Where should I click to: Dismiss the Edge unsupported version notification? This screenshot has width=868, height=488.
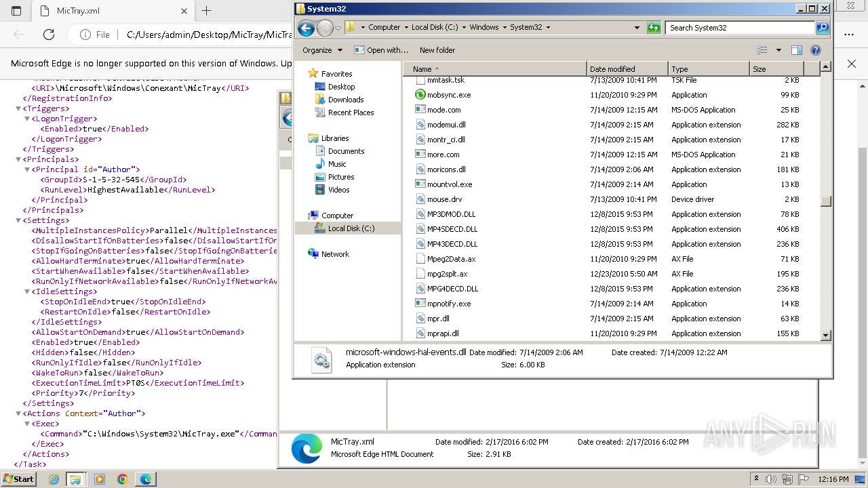(x=852, y=63)
